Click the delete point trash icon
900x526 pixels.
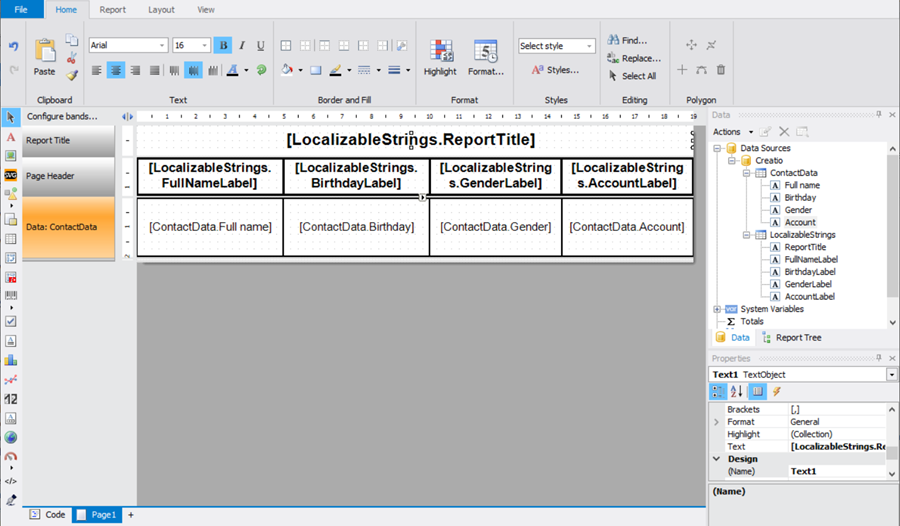pyautogui.click(x=721, y=70)
